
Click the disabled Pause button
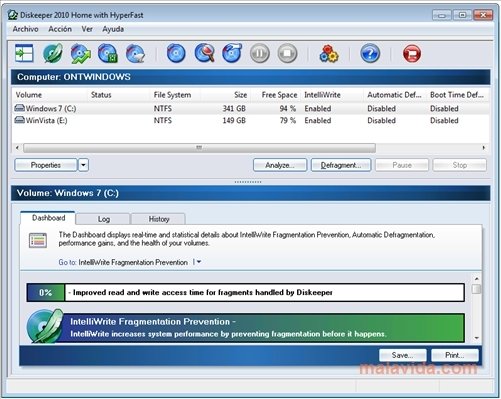402,165
